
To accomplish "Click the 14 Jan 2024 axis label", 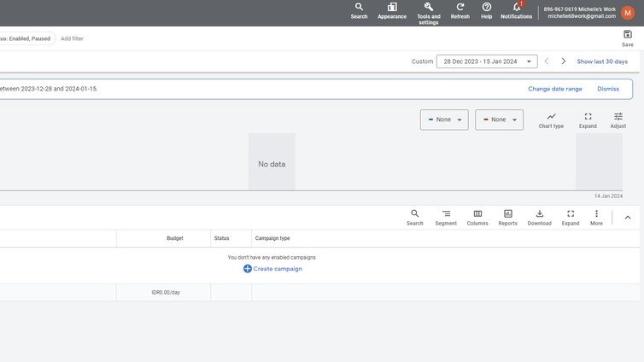I will pyautogui.click(x=608, y=196).
